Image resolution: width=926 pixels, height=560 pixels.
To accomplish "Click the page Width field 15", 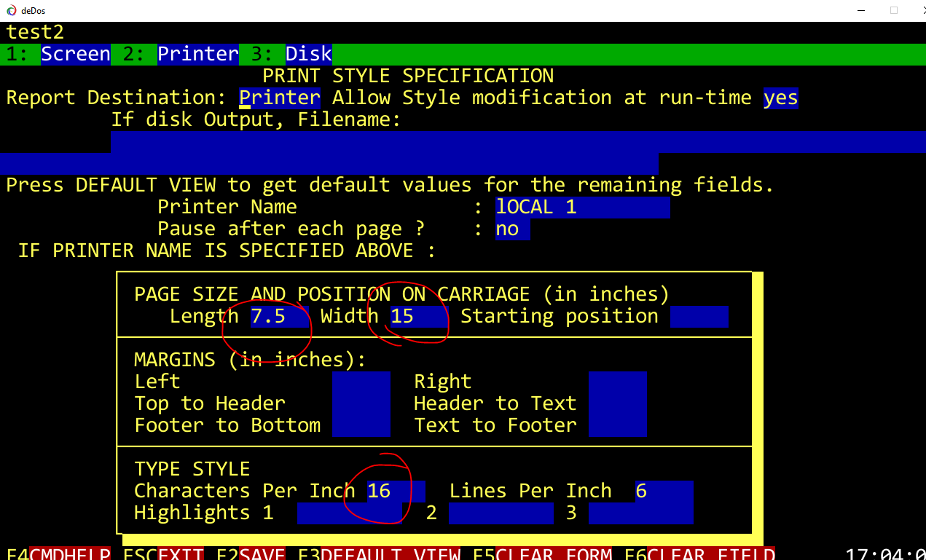I will click(x=420, y=317).
